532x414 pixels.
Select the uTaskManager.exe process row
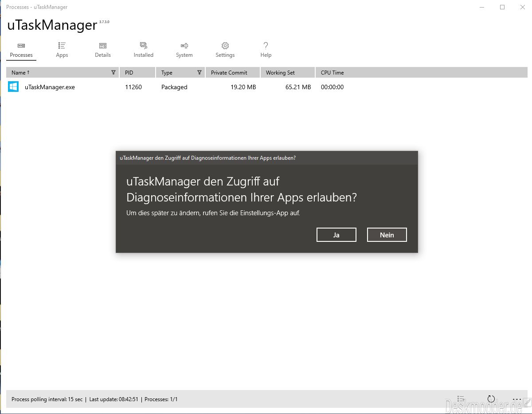[267, 87]
